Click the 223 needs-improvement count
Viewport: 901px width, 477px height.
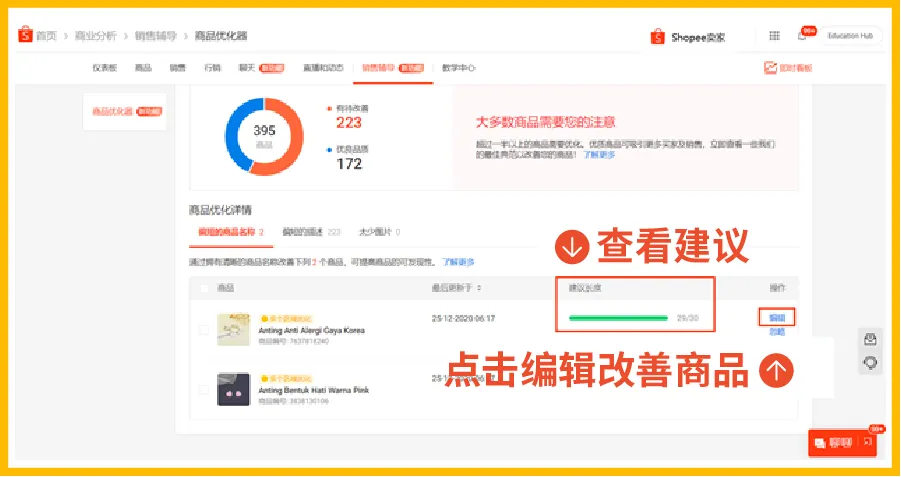click(349, 122)
